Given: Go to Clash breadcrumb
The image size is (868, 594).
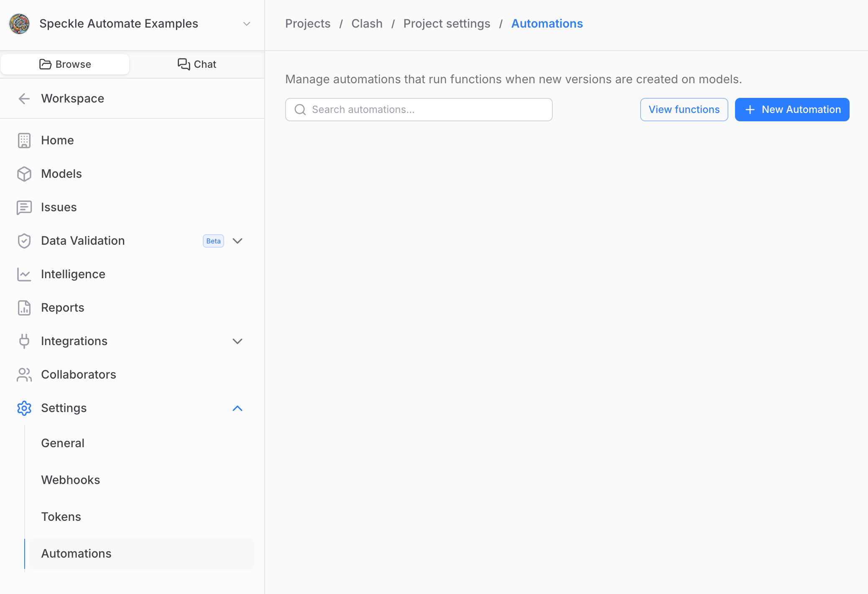Looking at the screenshot, I should 367,24.
